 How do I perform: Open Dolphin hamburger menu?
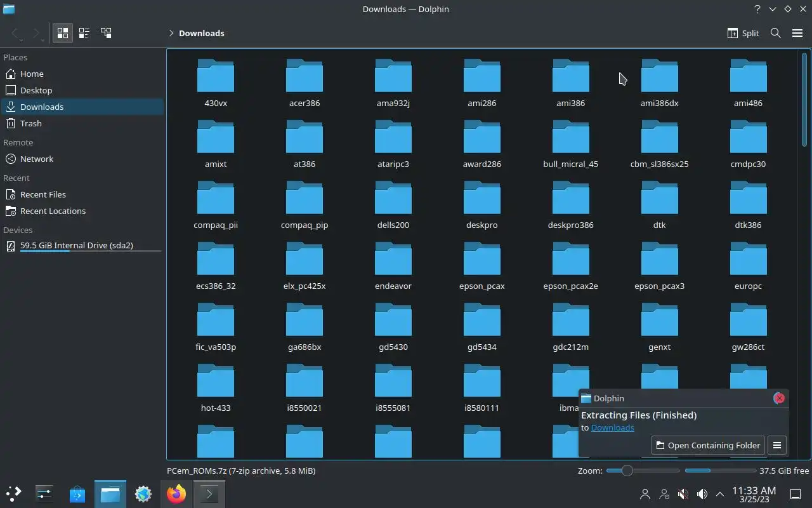pyautogui.click(x=797, y=33)
